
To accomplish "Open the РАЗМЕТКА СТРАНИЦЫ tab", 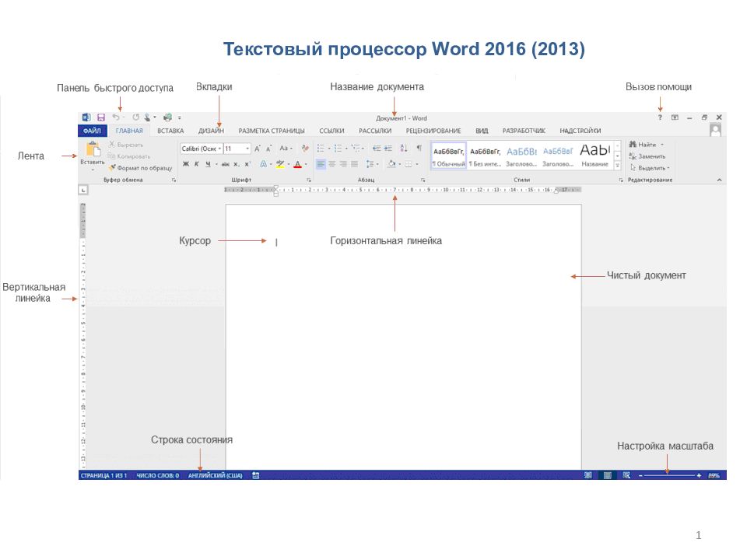I will [x=272, y=131].
